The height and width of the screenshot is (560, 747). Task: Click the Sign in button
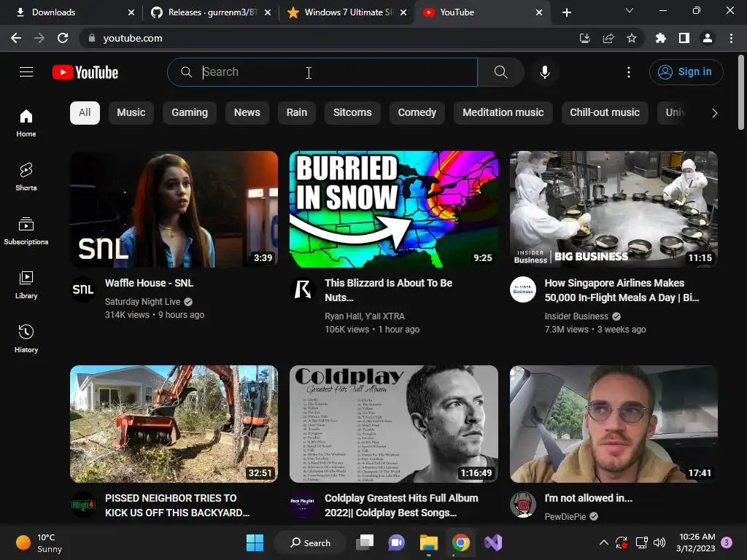coord(686,72)
